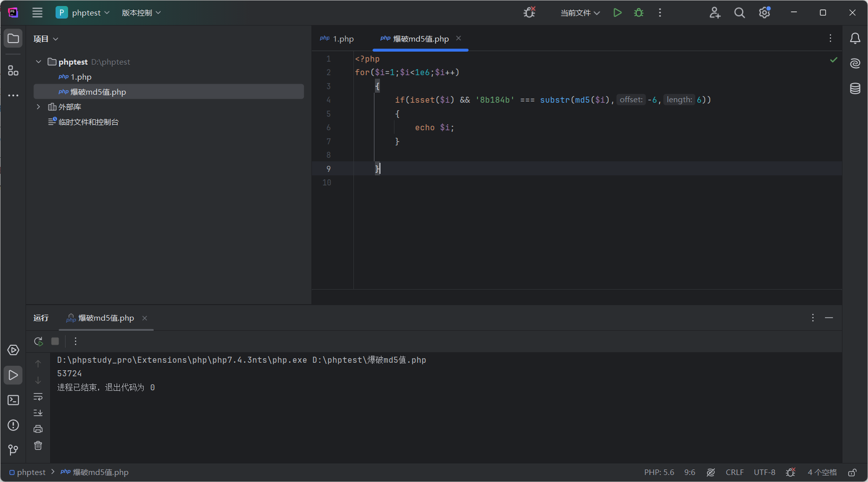
Task: Open the Database tool window
Action: [855, 89]
